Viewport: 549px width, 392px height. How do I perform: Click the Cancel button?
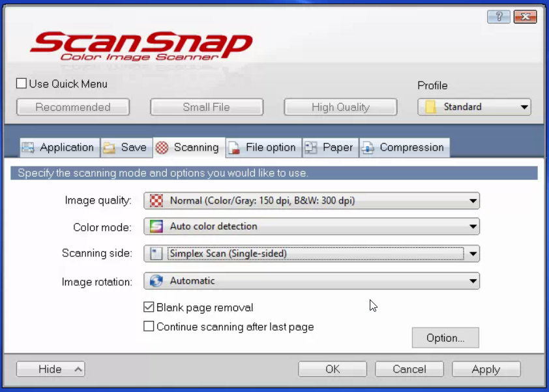[x=409, y=369]
